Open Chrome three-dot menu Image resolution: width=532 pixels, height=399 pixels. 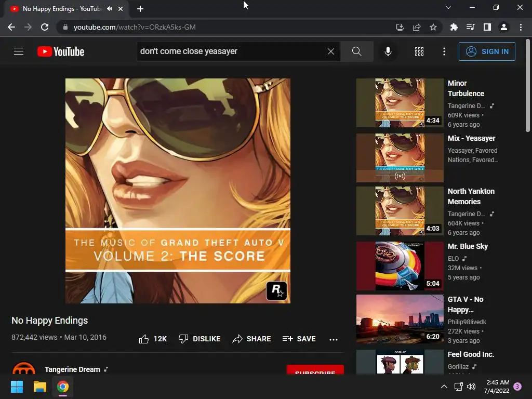coord(521,27)
